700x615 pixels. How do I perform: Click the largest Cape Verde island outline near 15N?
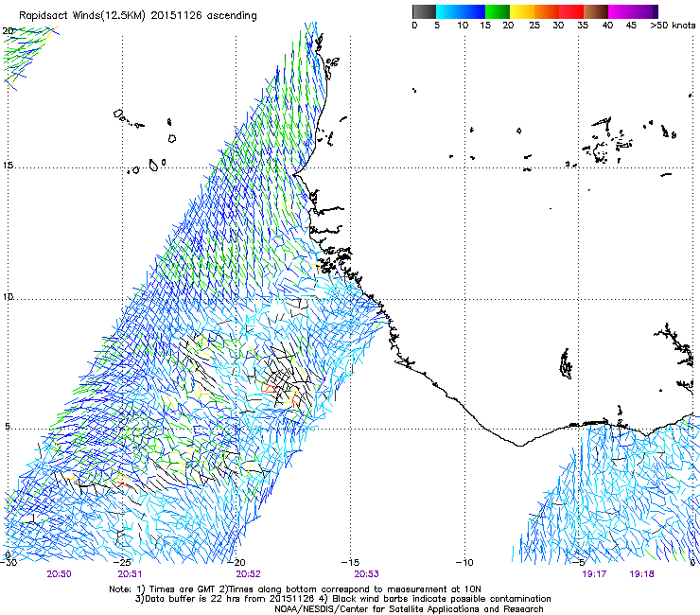pos(153,166)
